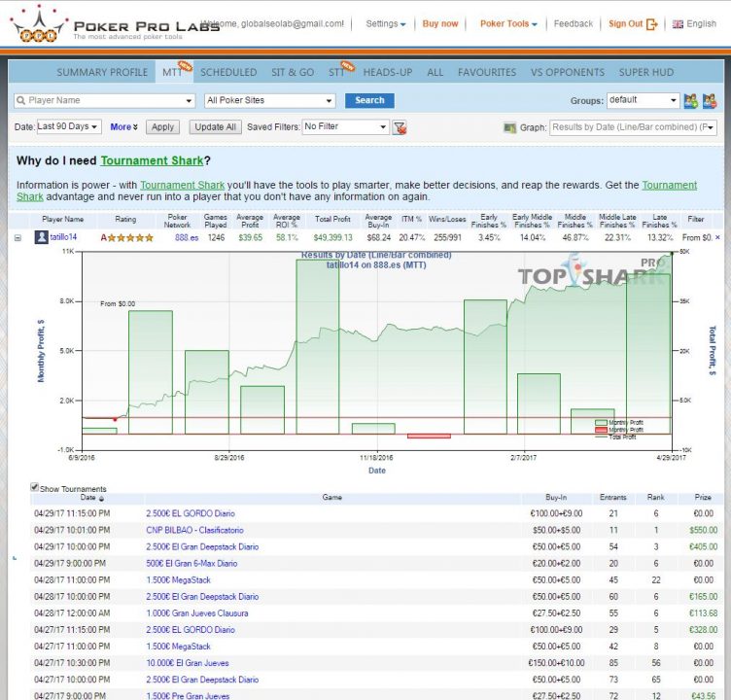731x700 pixels.
Task: Click the last people icon after Groups dropdown
Action: [x=710, y=100]
